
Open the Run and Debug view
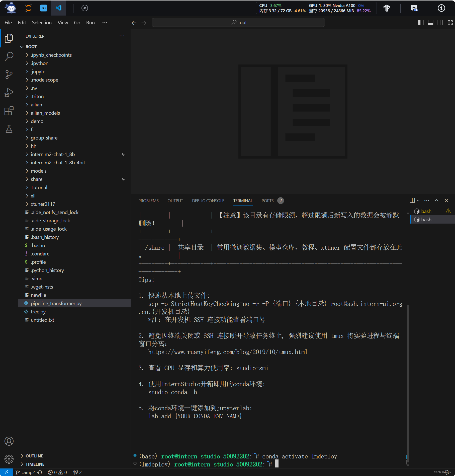(x=9, y=93)
